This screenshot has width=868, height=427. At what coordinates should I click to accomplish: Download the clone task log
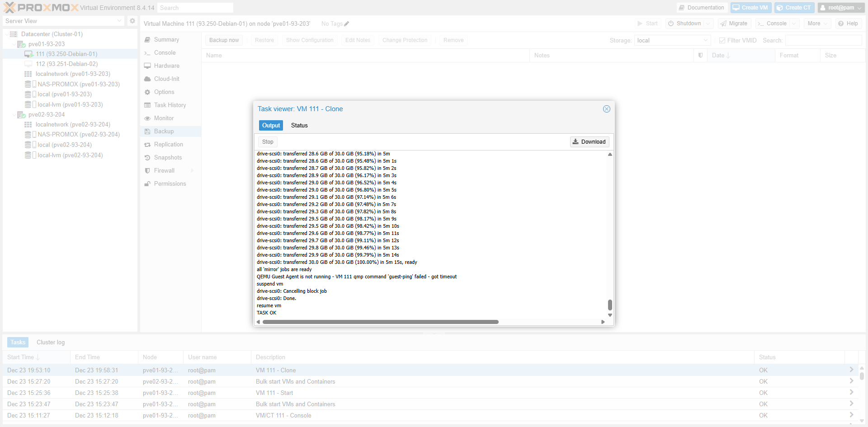click(589, 142)
